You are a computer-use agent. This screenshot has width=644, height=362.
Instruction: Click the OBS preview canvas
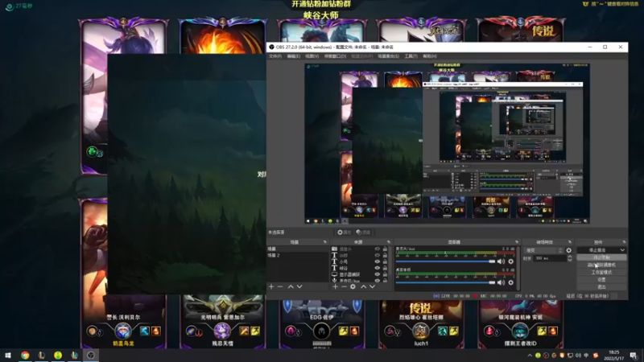point(447,144)
